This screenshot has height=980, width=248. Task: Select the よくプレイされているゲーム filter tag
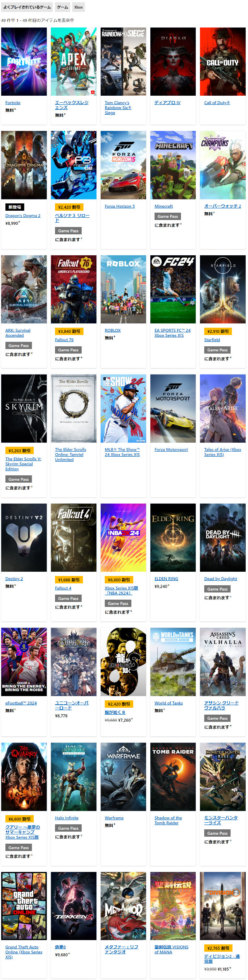tap(27, 7)
